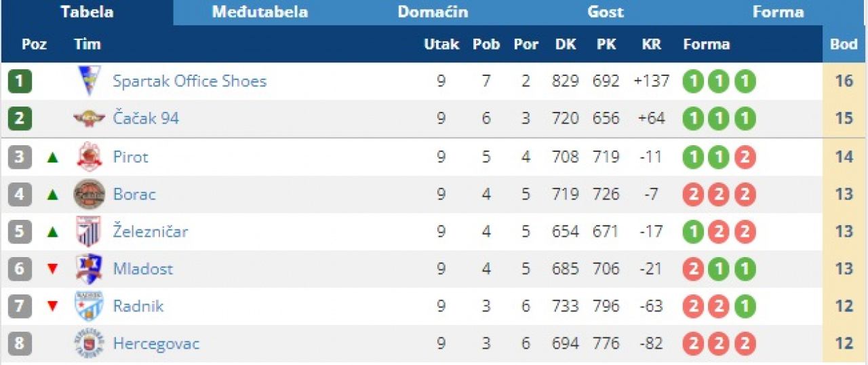
Task: Click the Bod column header
Action: point(844,45)
